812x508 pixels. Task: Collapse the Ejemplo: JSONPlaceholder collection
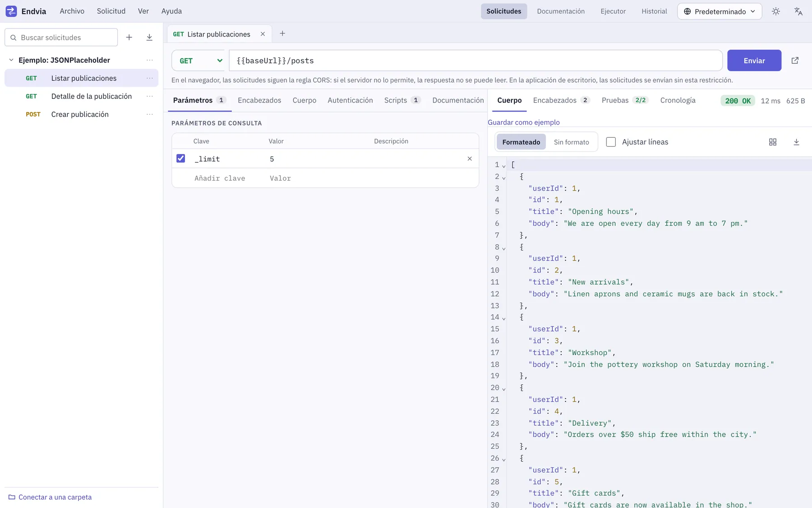click(x=11, y=60)
